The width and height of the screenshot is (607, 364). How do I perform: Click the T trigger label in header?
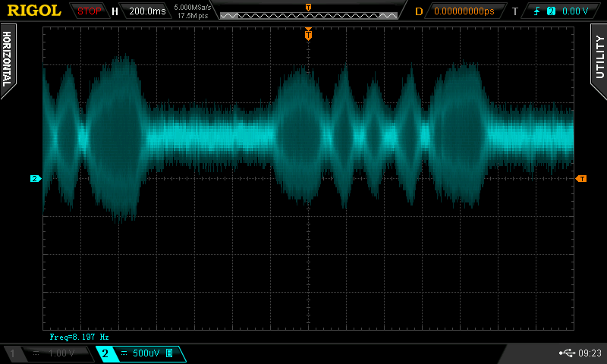[515, 11]
